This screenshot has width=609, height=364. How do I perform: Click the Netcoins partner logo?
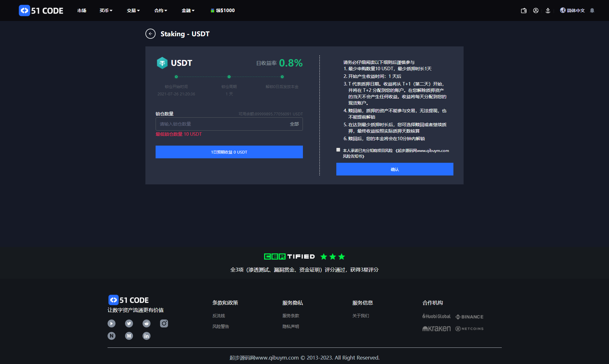point(469,329)
